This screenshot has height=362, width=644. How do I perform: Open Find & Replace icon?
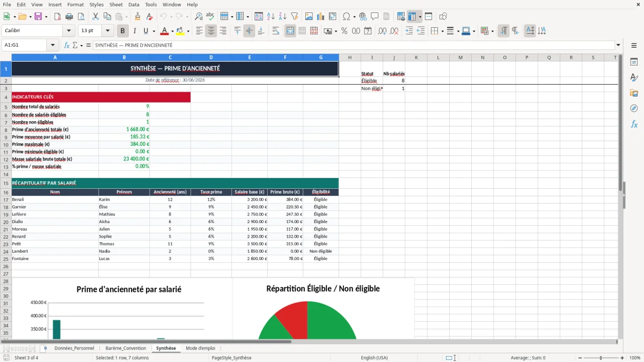(199, 17)
